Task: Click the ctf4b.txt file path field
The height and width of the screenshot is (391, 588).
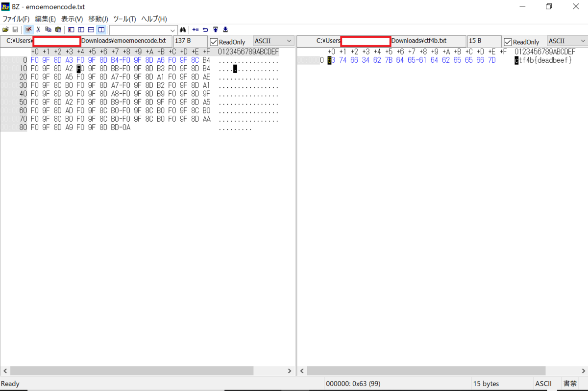Action: click(x=382, y=41)
